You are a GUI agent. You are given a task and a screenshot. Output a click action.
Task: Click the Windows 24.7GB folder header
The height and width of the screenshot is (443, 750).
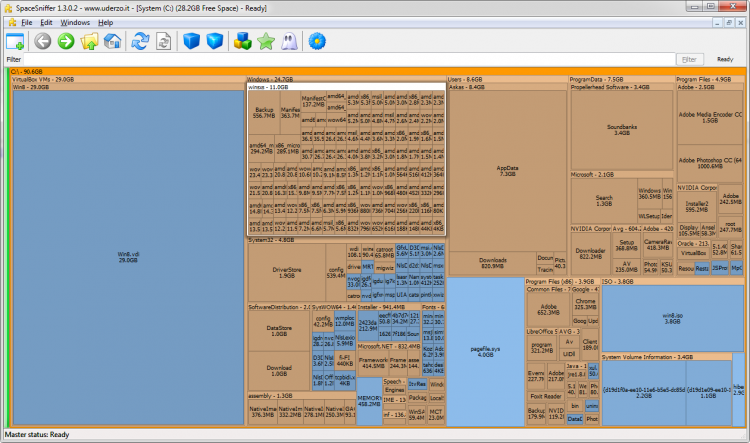(x=346, y=79)
